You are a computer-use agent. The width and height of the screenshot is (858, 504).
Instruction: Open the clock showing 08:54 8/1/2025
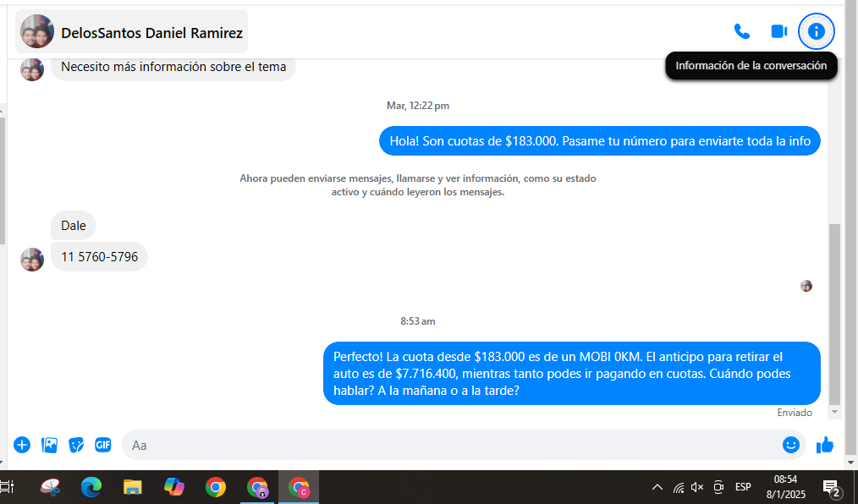[x=786, y=487]
